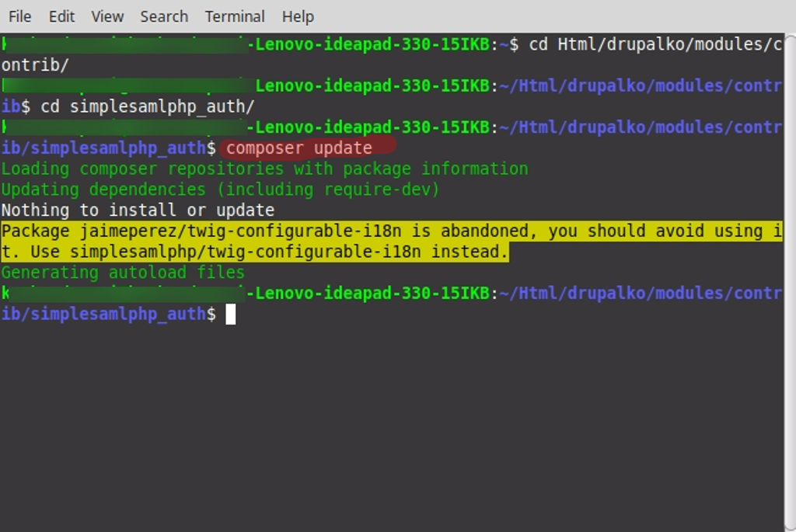Open the File menu
Screen dimensions: 796x532
(19, 16)
